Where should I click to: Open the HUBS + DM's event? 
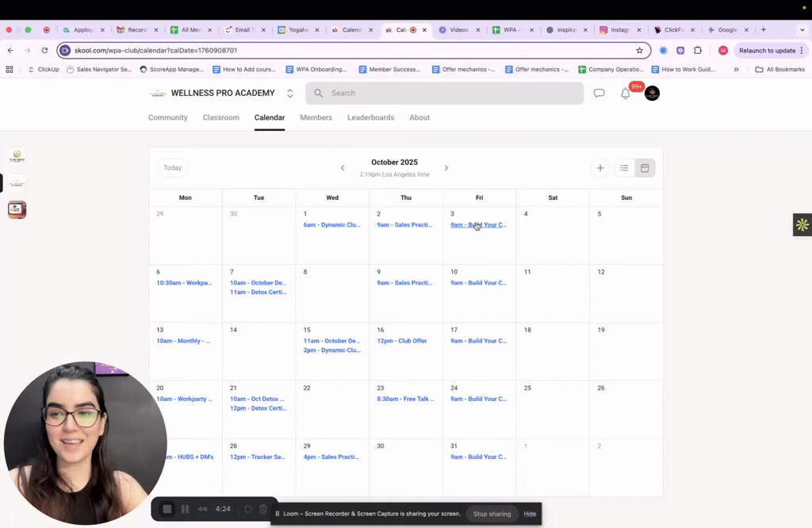click(x=190, y=457)
